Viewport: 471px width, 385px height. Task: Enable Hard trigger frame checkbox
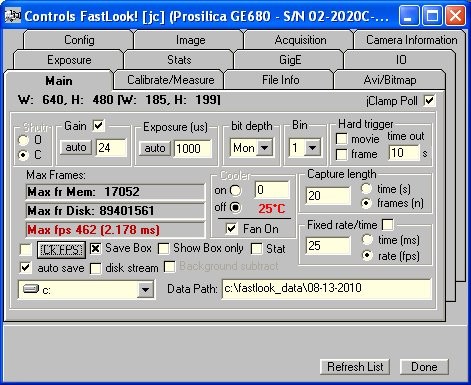click(342, 154)
